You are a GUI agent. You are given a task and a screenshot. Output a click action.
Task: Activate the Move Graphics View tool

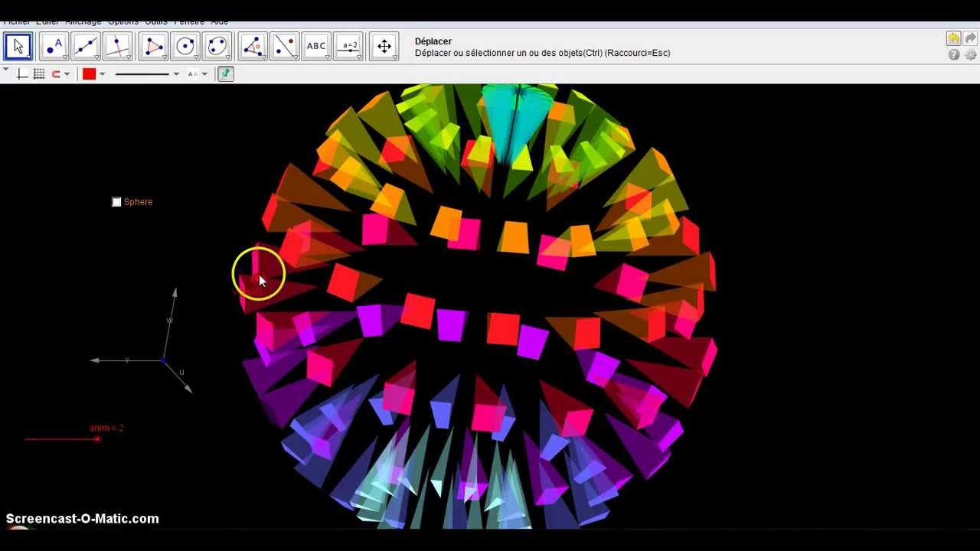pos(384,47)
